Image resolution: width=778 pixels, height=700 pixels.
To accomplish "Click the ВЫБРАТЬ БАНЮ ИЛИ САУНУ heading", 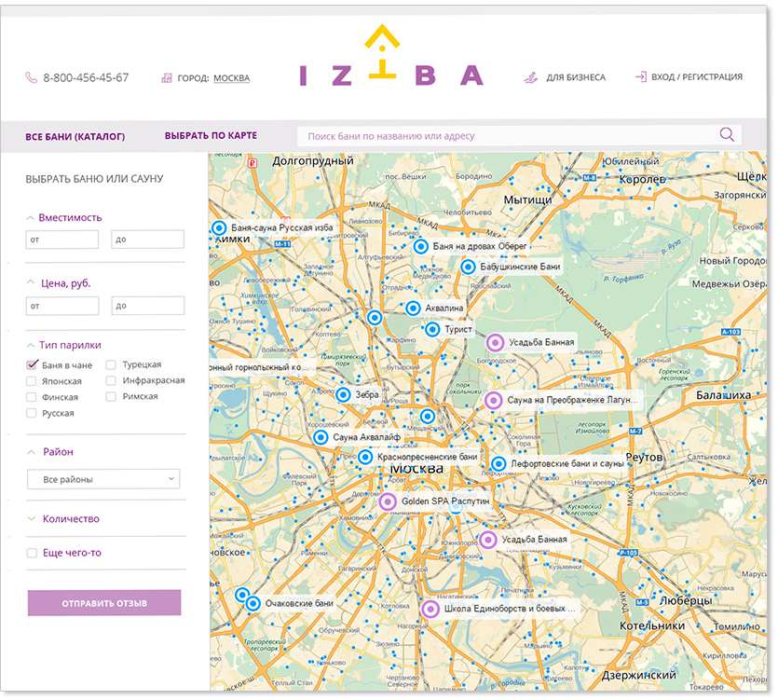I will click(94, 179).
